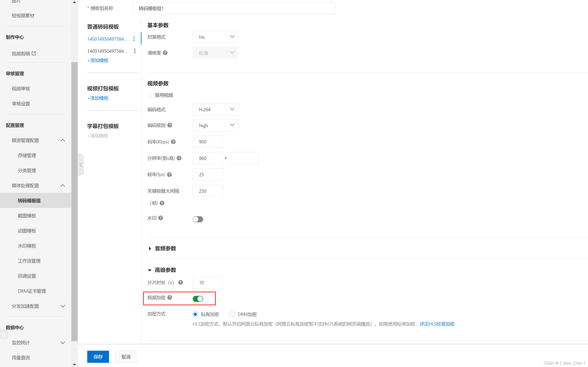Open more options for first transcode template

coord(134,39)
